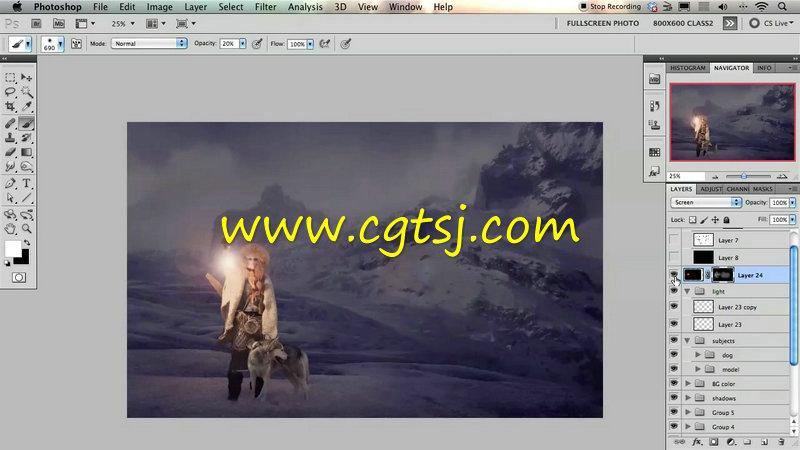Expand Group 5

pyautogui.click(x=688, y=412)
